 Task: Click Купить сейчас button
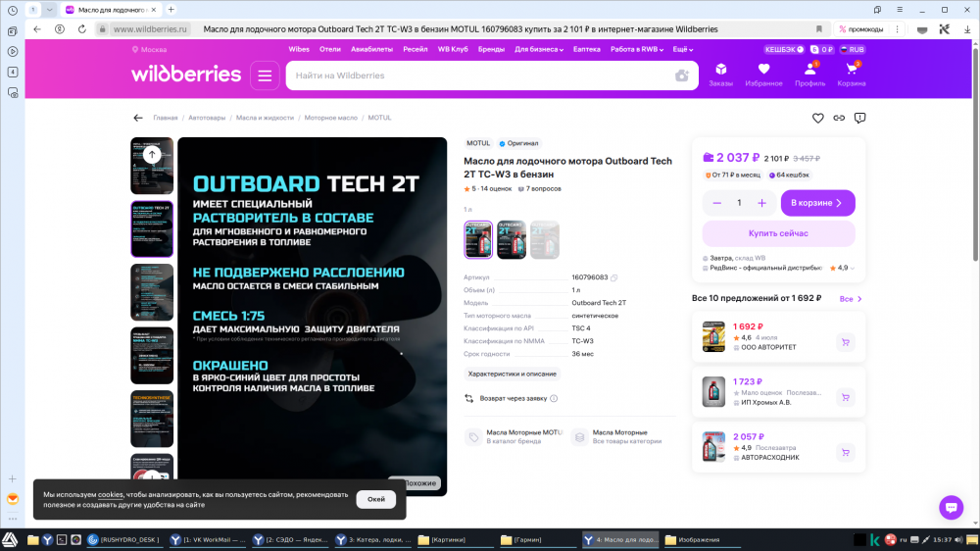click(778, 233)
